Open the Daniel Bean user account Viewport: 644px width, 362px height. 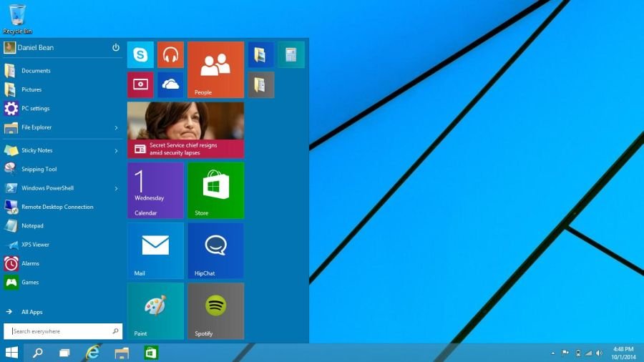point(29,48)
